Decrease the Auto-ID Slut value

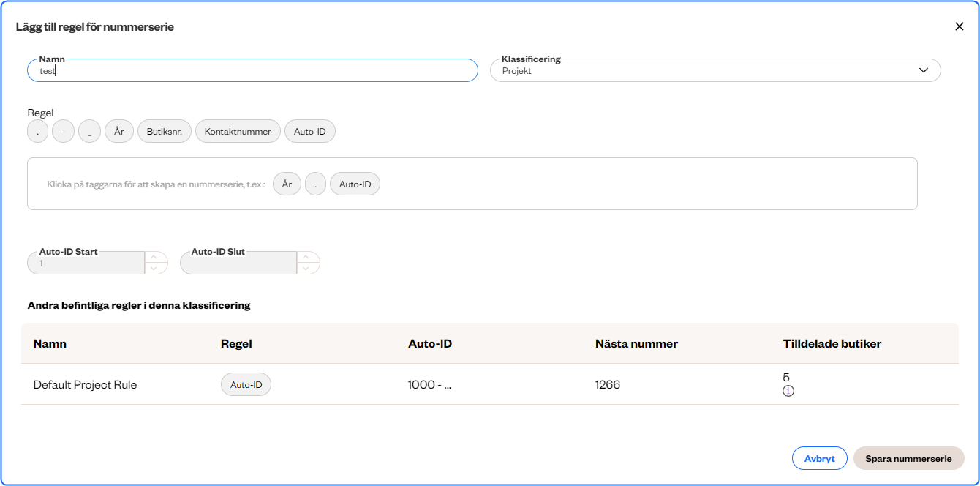tap(306, 269)
